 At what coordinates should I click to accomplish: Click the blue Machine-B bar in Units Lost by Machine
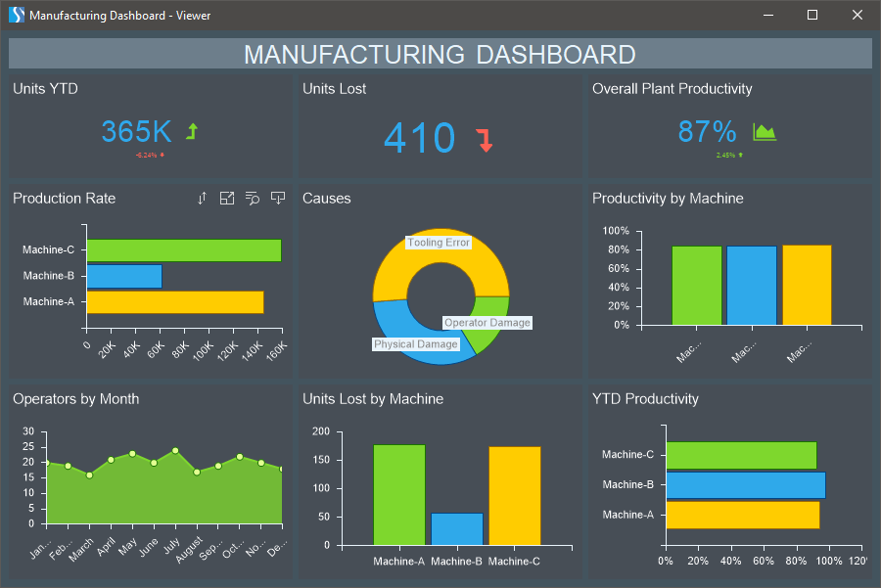click(457, 529)
